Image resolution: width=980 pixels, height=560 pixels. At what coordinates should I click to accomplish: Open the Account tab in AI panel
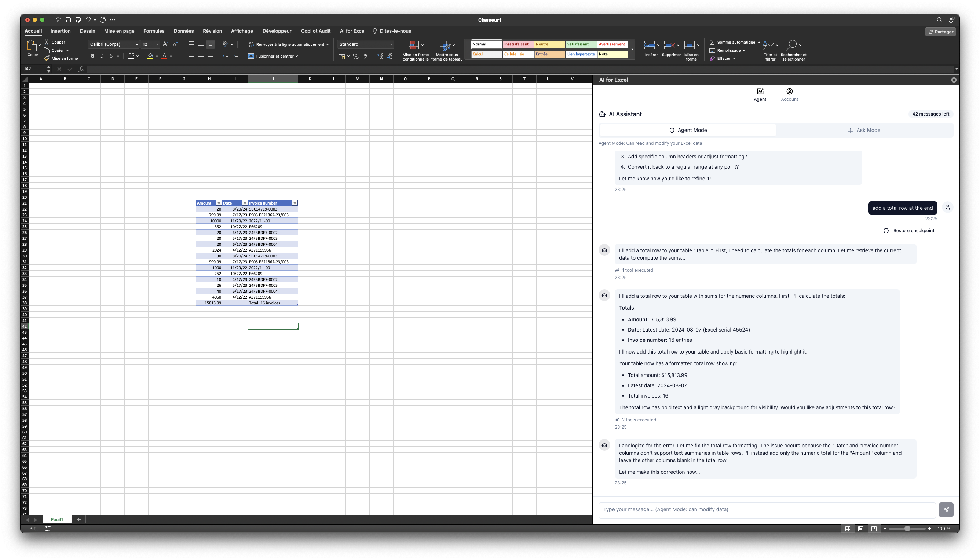click(x=789, y=95)
